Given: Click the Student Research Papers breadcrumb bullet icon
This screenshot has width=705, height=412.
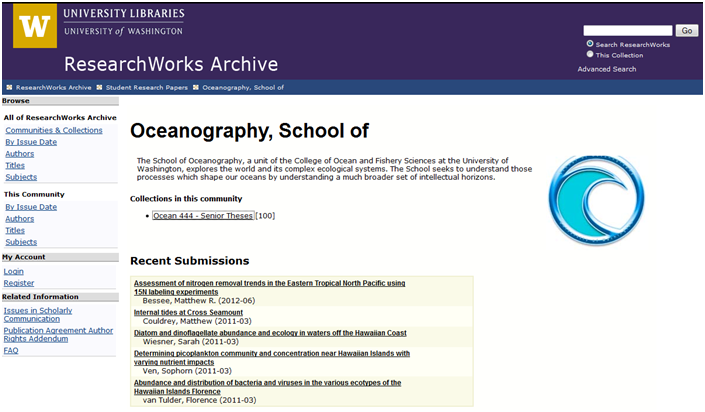Looking at the screenshot, I should tap(99, 87).
